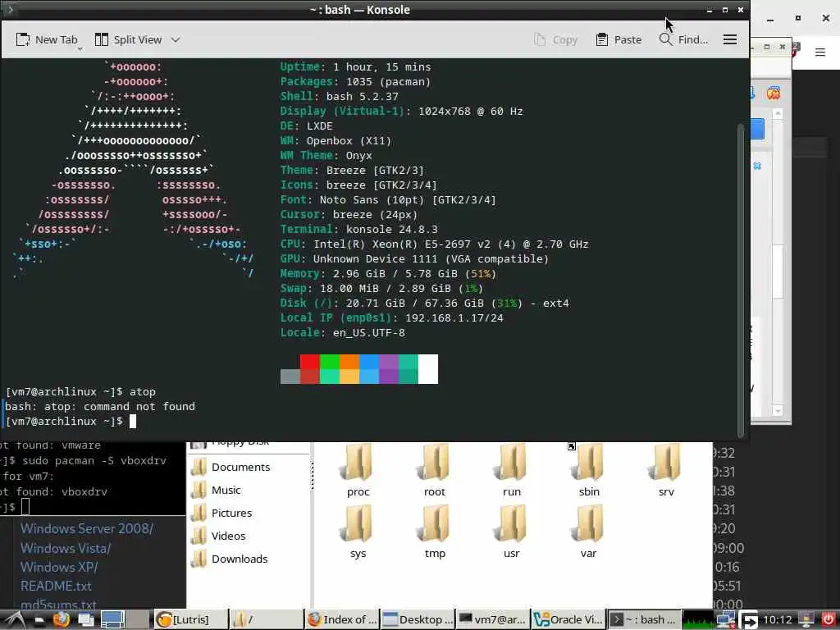Launch Firefox from the panel launcher

coord(61,620)
